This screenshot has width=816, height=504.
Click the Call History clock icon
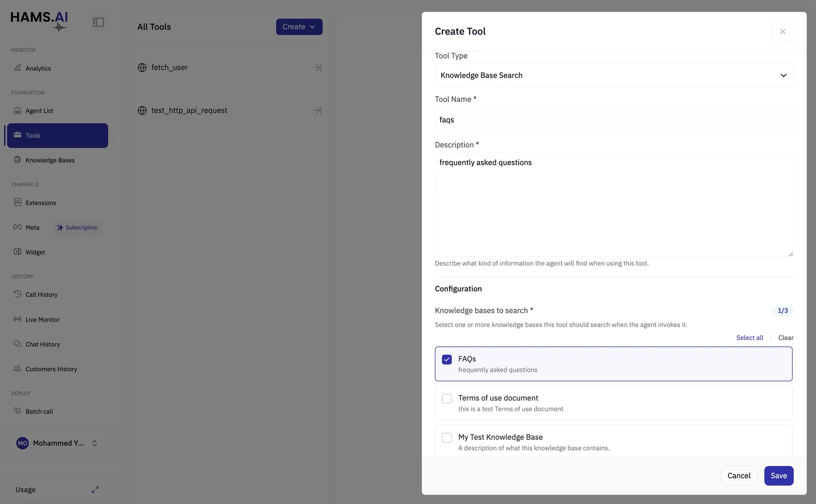click(17, 294)
